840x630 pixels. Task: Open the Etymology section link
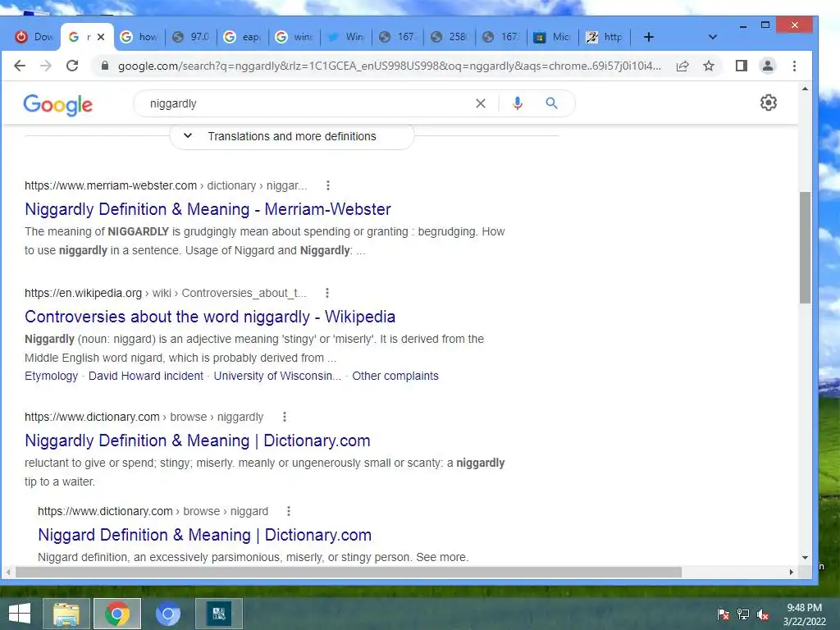[x=52, y=376]
